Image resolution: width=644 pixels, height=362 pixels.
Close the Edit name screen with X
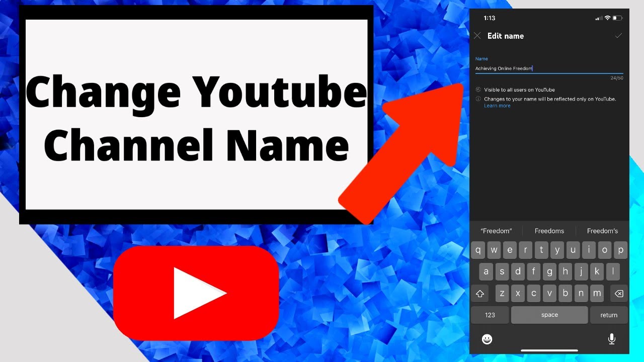(477, 36)
